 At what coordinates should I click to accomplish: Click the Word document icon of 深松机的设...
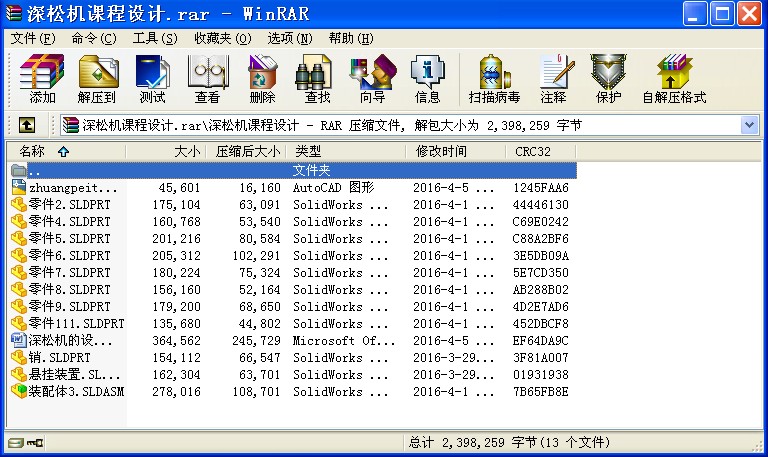19,340
